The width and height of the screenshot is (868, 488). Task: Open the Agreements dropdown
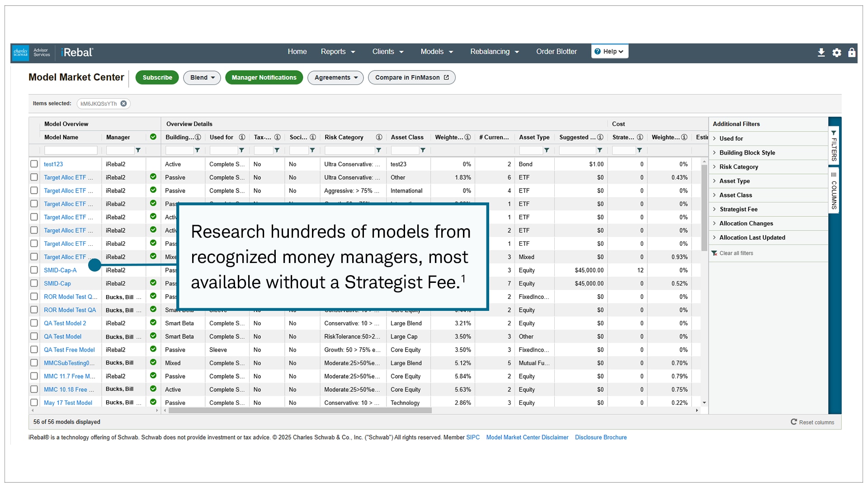point(335,78)
